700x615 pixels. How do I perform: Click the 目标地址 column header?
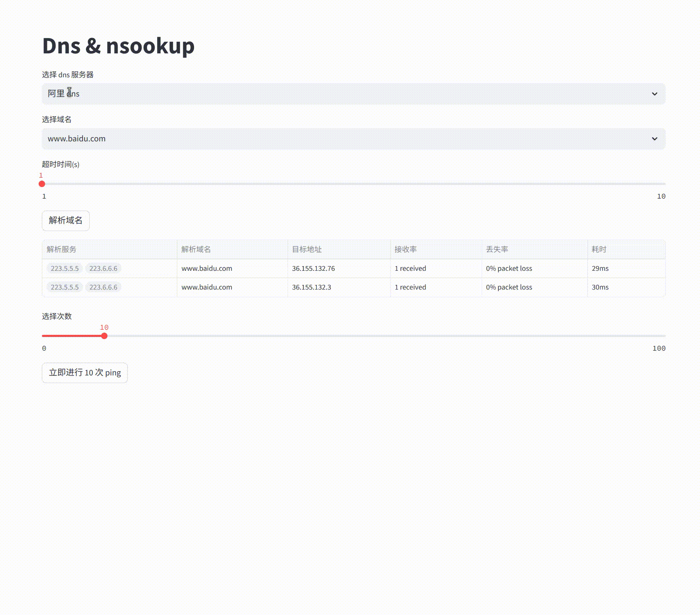pos(339,249)
